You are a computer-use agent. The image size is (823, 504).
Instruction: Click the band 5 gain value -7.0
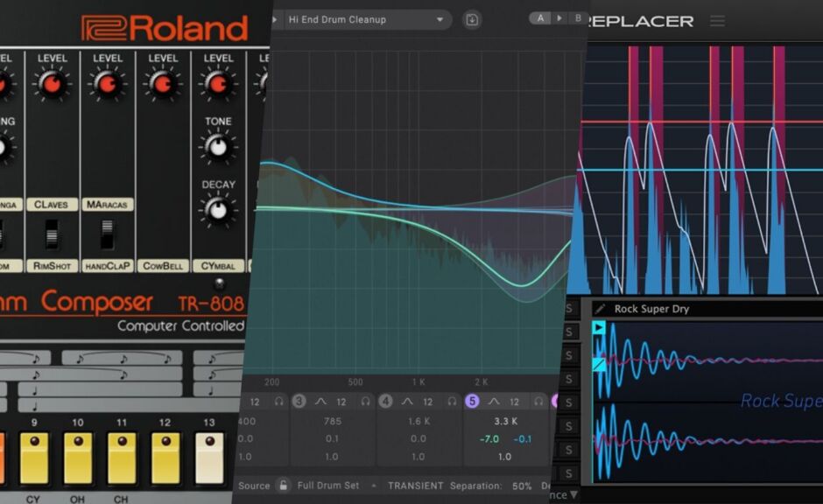point(489,439)
